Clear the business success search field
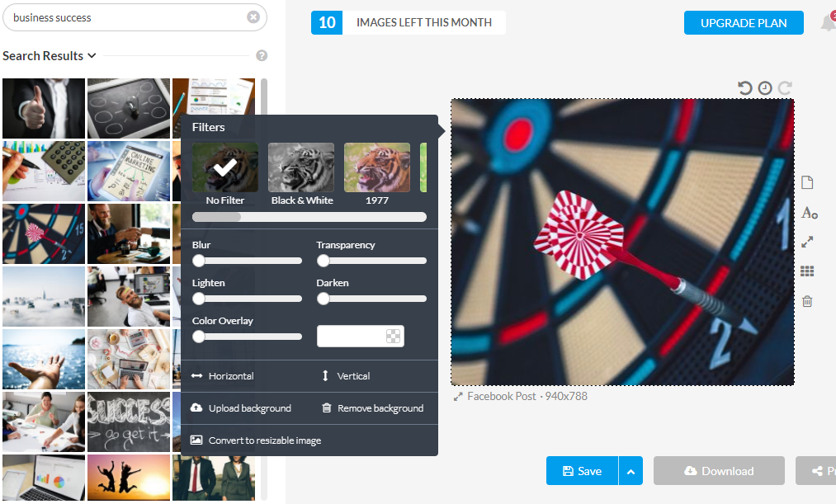Viewport: 836px width, 504px height. 253,17
